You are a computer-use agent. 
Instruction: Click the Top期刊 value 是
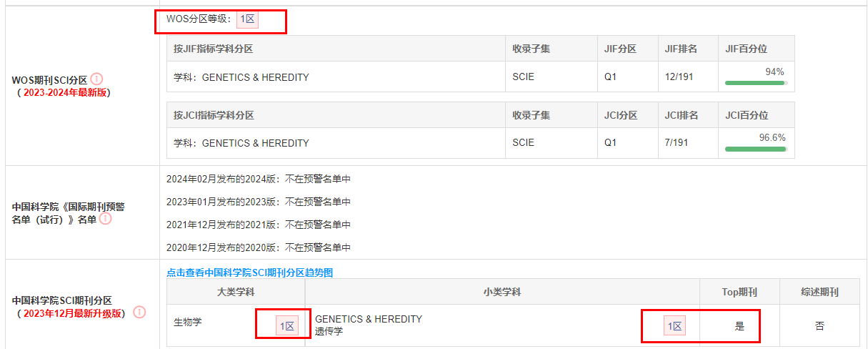[739, 326]
